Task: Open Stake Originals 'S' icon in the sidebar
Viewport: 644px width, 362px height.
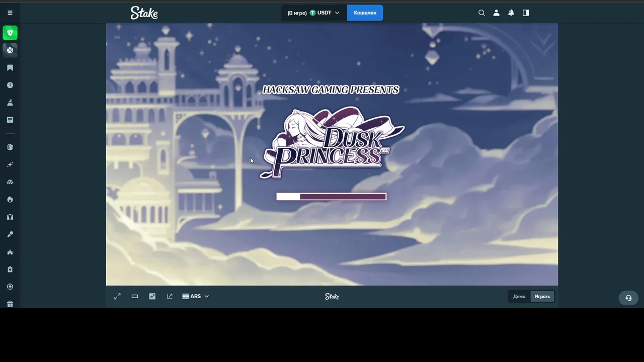Action: point(10,147)
